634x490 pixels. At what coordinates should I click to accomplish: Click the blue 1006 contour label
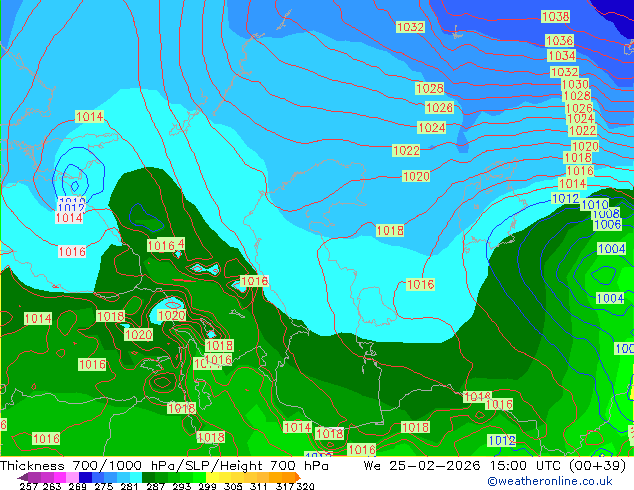click(607, 224)
